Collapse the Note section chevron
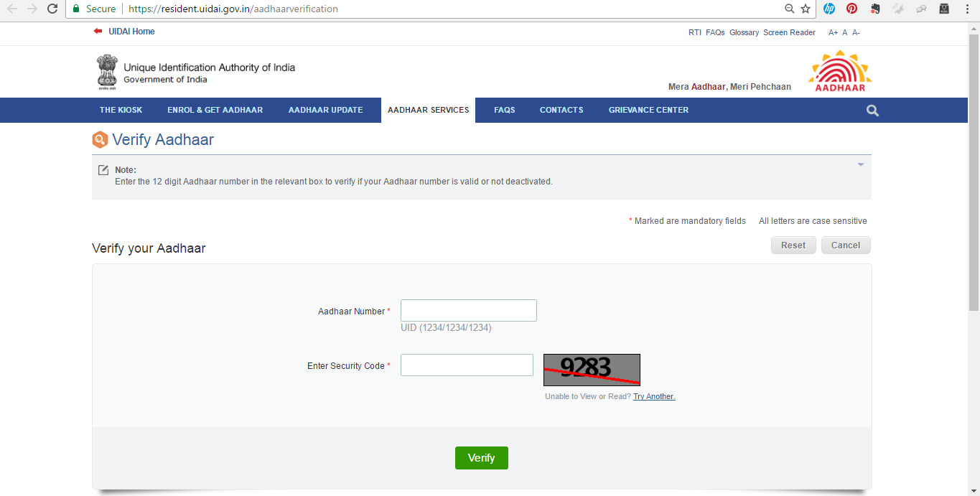The height and width of the screenshot is (496, 980). point(859,164)
